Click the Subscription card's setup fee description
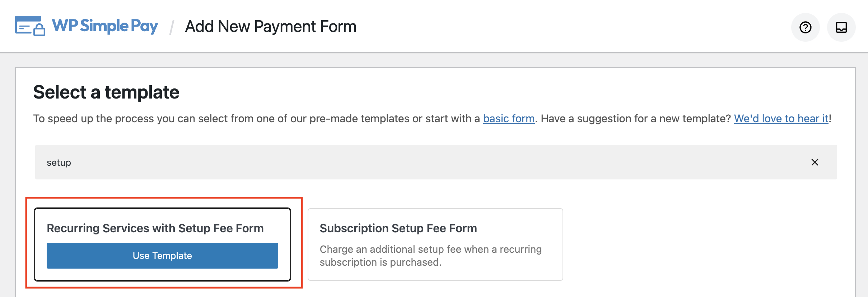The height and width of the screenshot is (297, 868). (431, 256)
